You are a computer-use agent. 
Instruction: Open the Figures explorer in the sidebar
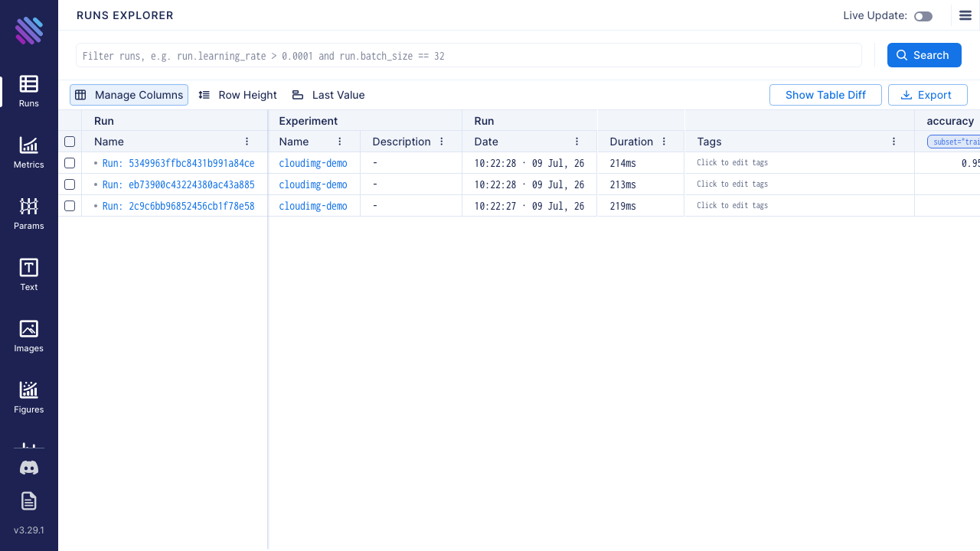29,397
